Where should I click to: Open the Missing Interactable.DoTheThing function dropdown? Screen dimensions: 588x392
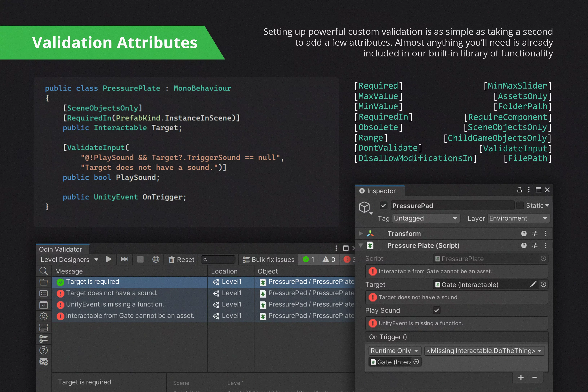(x=484, y=351)
